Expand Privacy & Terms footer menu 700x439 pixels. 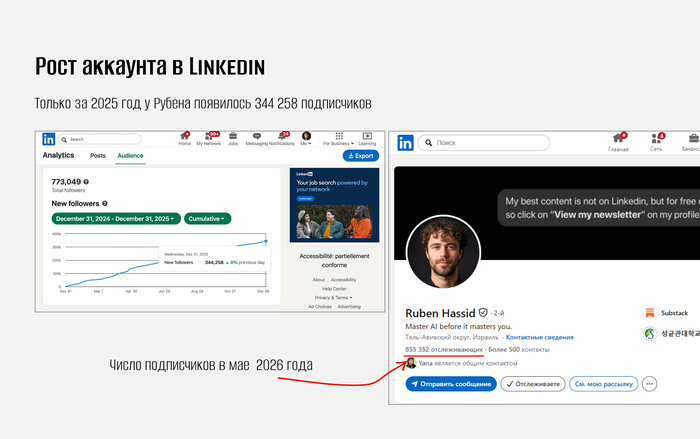click(333, 297)
